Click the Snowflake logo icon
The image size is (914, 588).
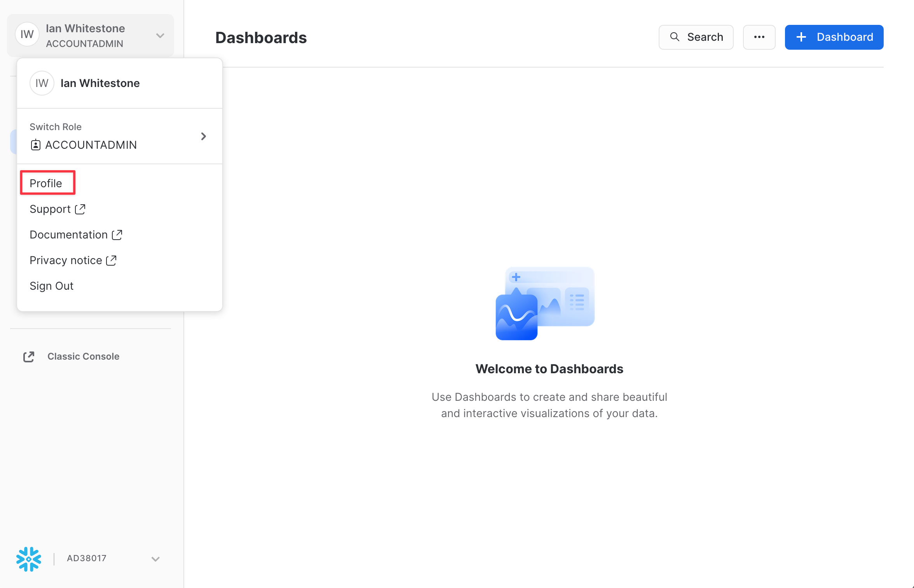[28, 559]
